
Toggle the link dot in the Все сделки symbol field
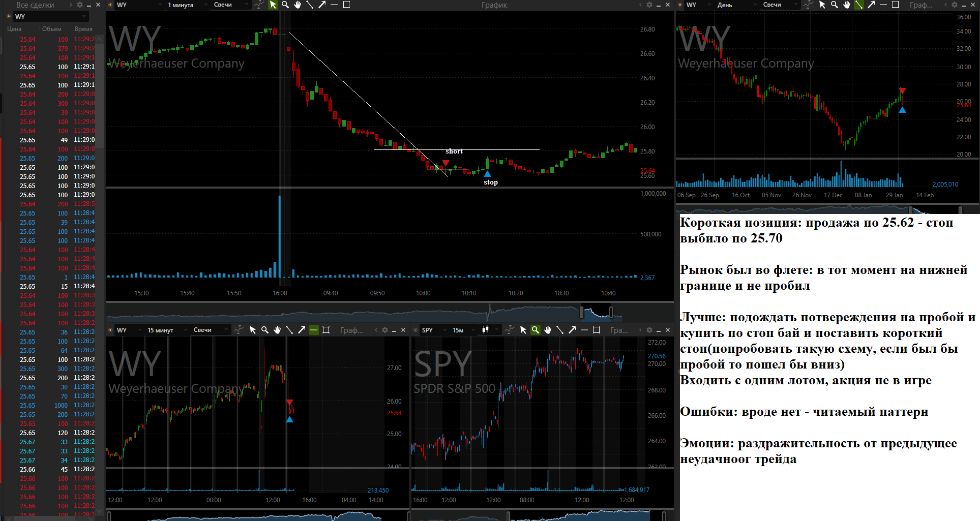point(9,16)
